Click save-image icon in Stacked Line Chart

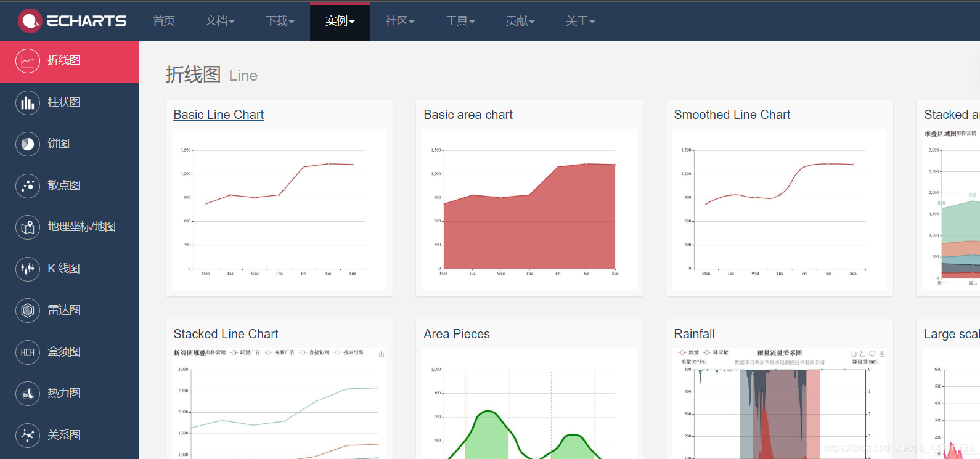point(382,354)
